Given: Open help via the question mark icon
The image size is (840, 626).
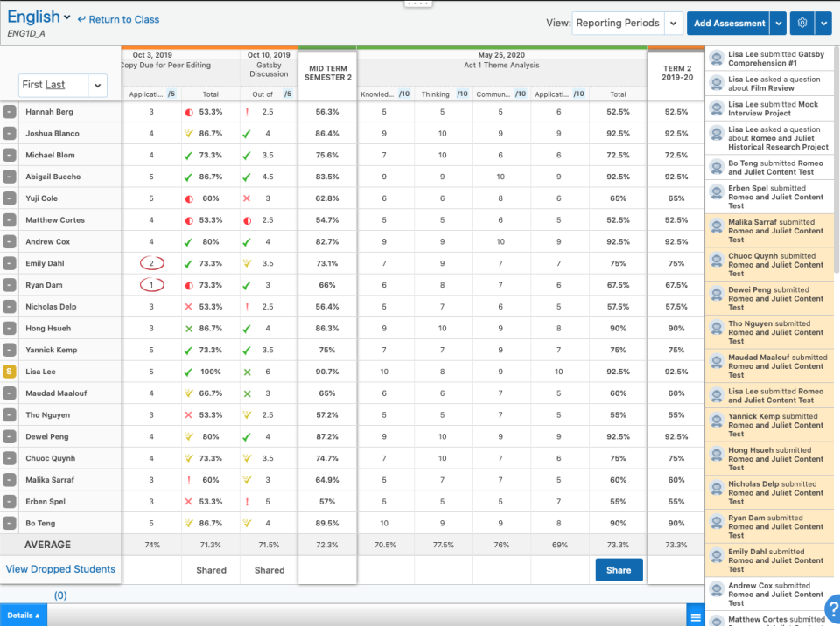Looking at the screenshot, I should (832, 607).
